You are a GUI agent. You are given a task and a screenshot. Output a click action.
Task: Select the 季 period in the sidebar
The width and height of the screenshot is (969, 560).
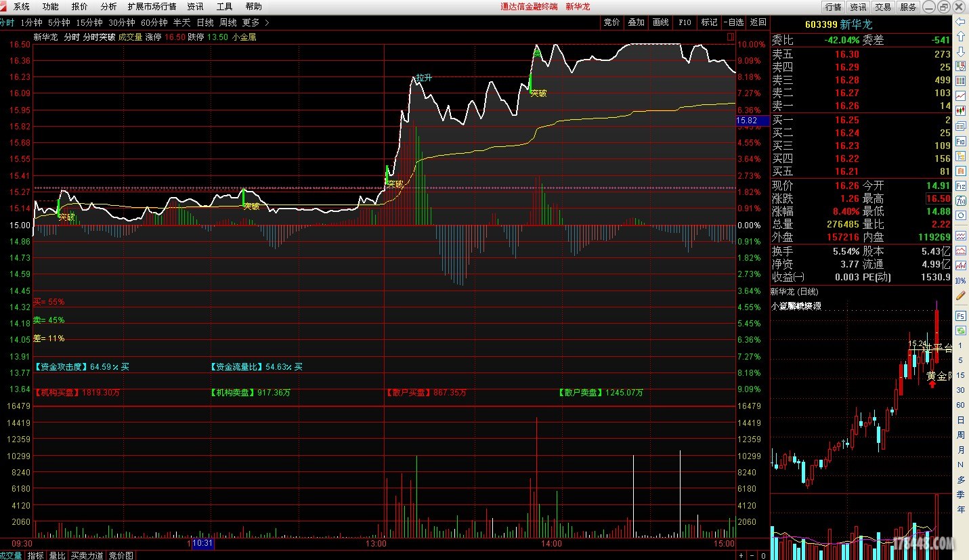(x=960, y=495)
